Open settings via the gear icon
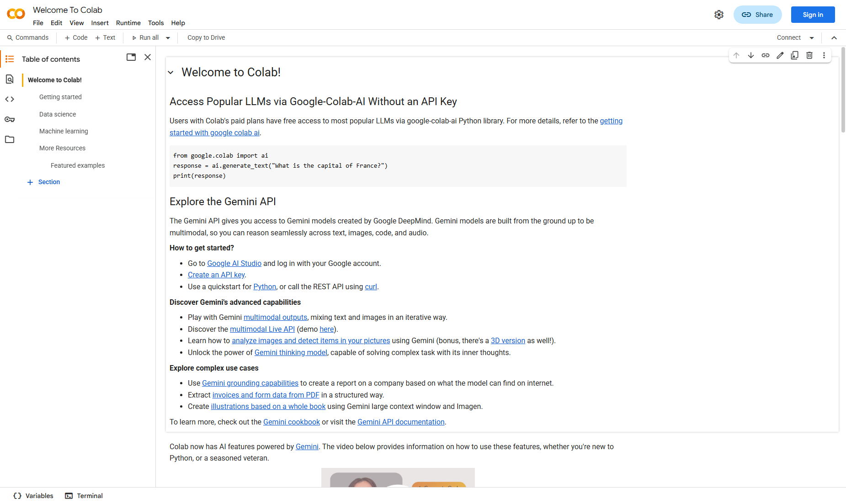Image resolution: width=846 pixels, height=504 pixels. tap(719, 15)
